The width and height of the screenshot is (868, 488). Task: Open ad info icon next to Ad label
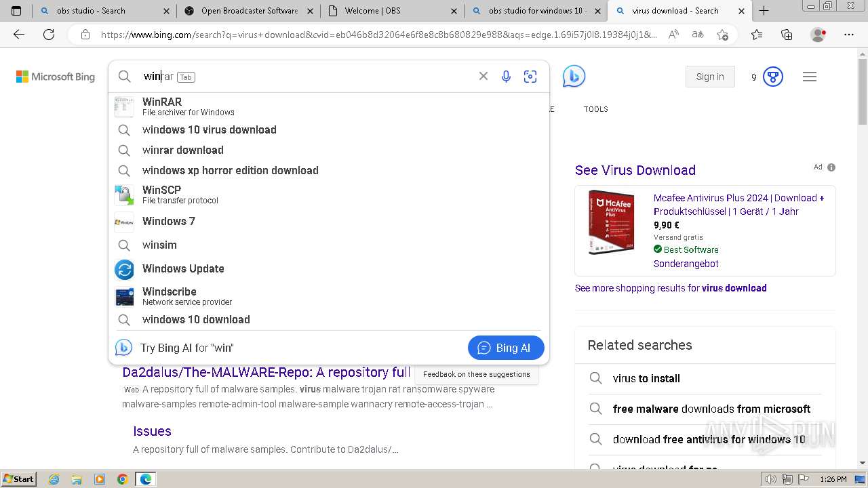[x=831, y=167]
